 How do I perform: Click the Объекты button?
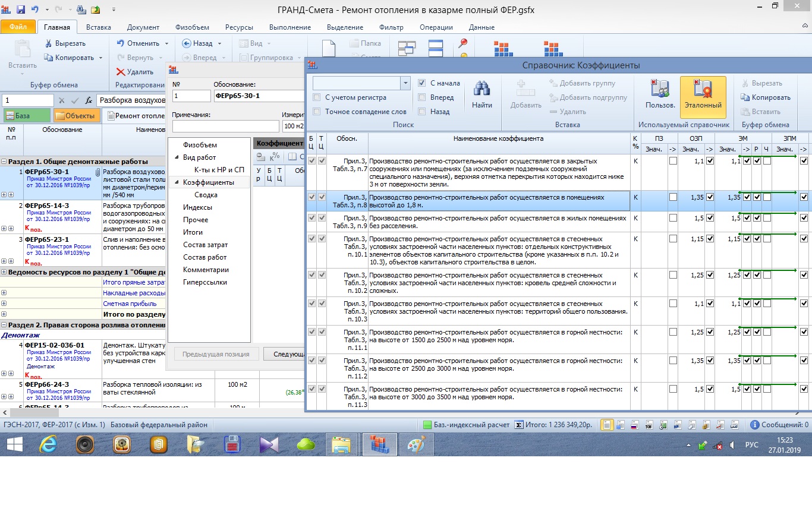point(77,116)
